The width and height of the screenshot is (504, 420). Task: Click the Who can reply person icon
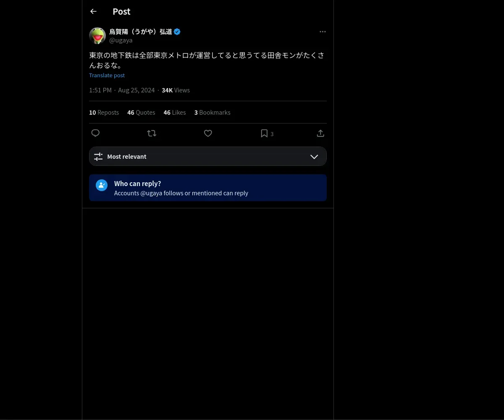pos(102,185)
